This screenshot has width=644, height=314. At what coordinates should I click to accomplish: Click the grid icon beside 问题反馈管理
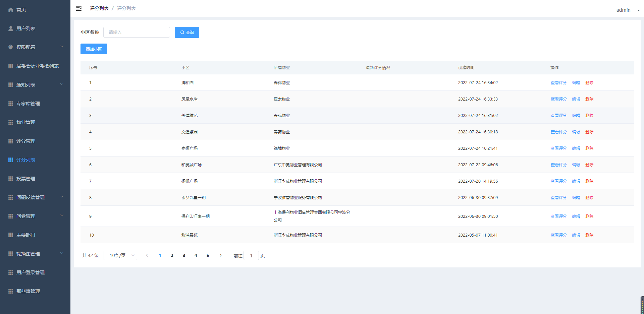coord(11,197)
